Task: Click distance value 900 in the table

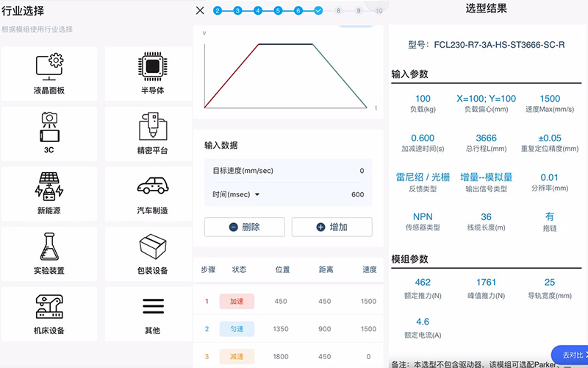Action: [x=325, y=329]
